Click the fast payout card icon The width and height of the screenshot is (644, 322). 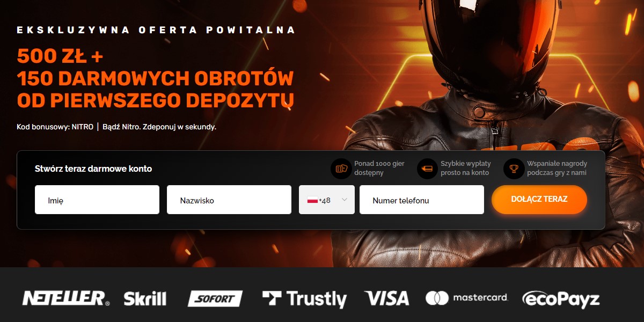pyautogui.click(x=427, y=169)
